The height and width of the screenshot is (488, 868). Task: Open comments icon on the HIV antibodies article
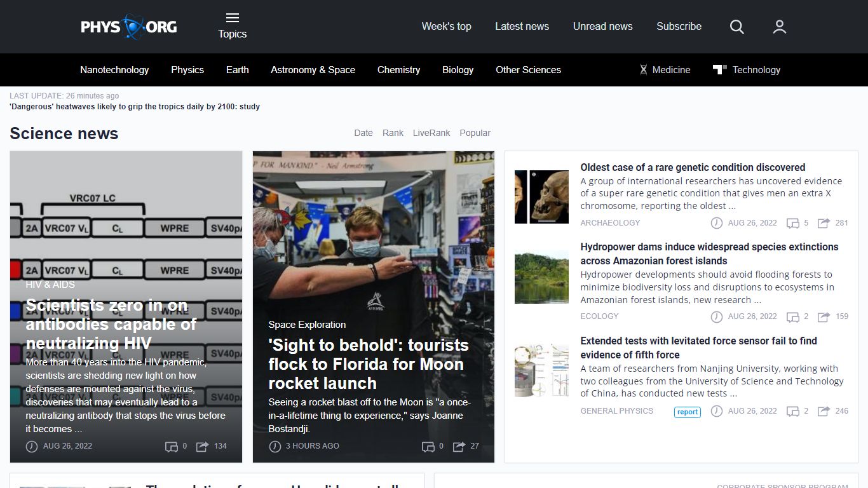[x=172, y=447]
